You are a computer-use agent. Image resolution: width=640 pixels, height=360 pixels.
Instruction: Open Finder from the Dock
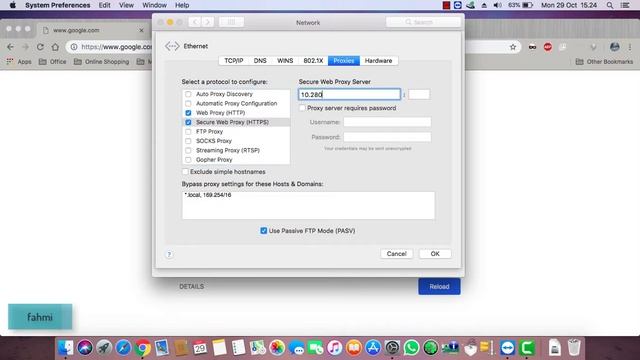tap(65, 348)
